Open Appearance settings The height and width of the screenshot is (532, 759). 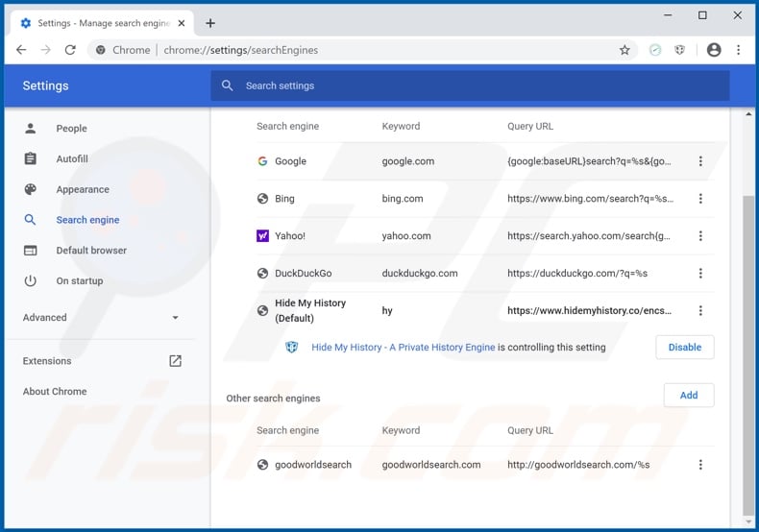pyautogui.click(x=83, y=189)
